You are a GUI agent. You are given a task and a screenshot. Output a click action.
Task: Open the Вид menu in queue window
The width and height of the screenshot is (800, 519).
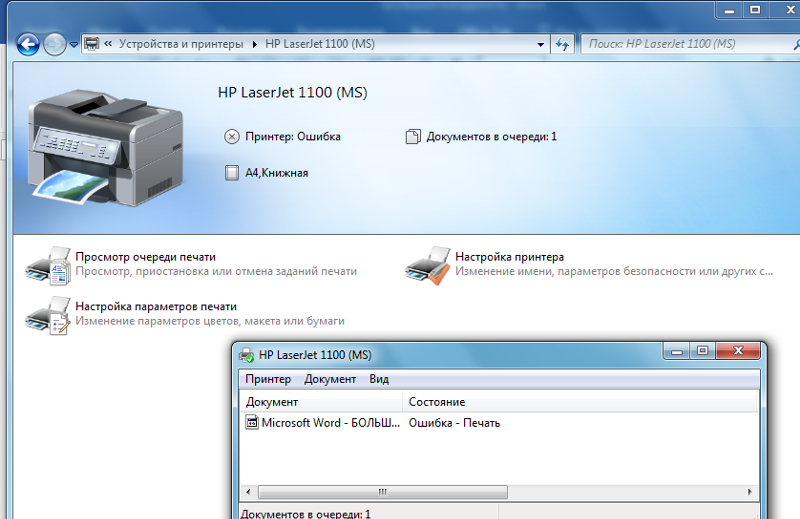click(379, 379)
